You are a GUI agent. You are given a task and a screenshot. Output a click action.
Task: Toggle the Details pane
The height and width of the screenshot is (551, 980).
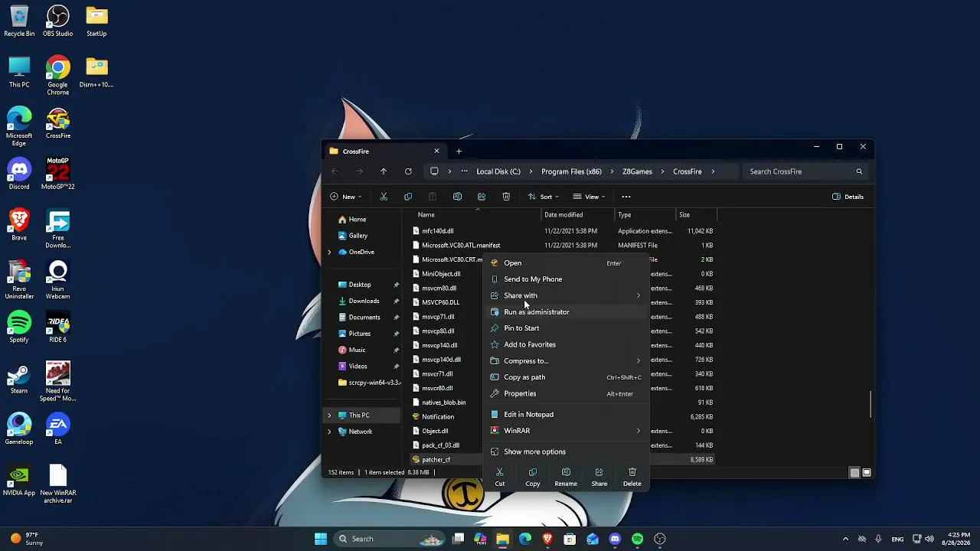tap(848, 197)
